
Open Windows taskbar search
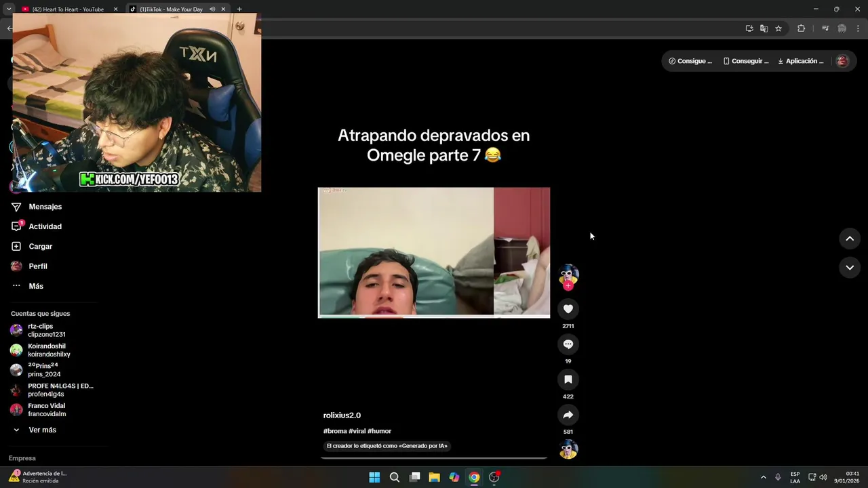pyautogui.click(x=394, y=477)
